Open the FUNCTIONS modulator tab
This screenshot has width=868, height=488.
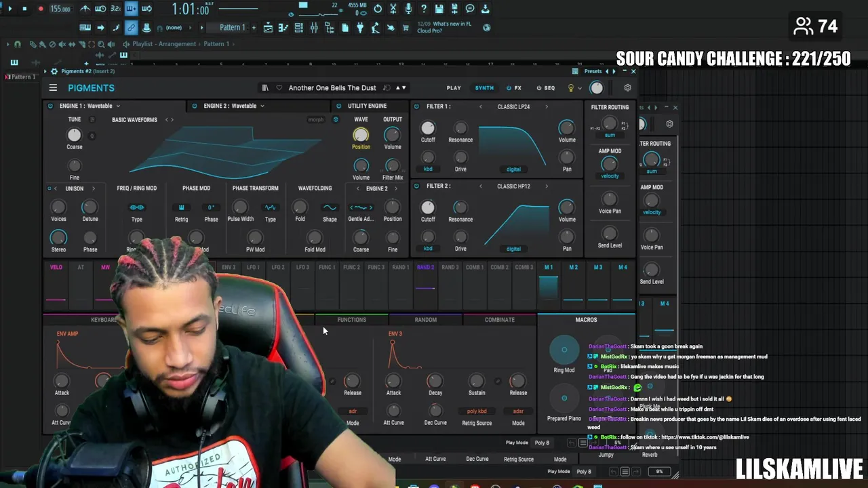(x=351, y=320)
